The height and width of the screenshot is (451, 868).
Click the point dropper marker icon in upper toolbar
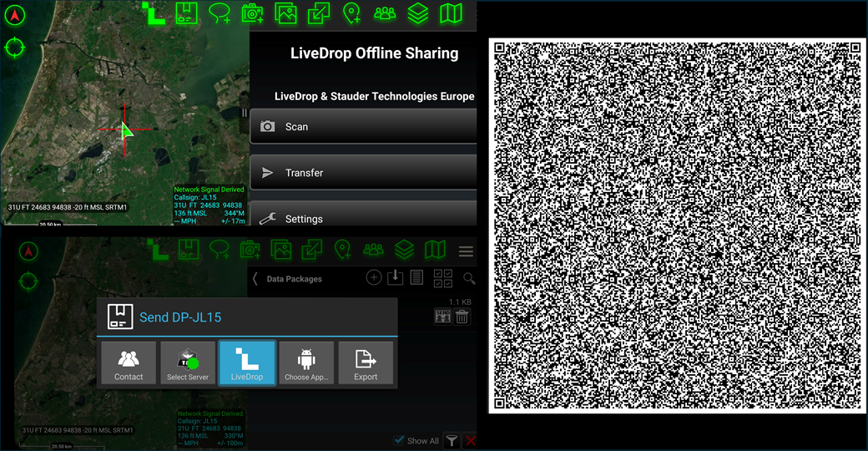point(351,13)
